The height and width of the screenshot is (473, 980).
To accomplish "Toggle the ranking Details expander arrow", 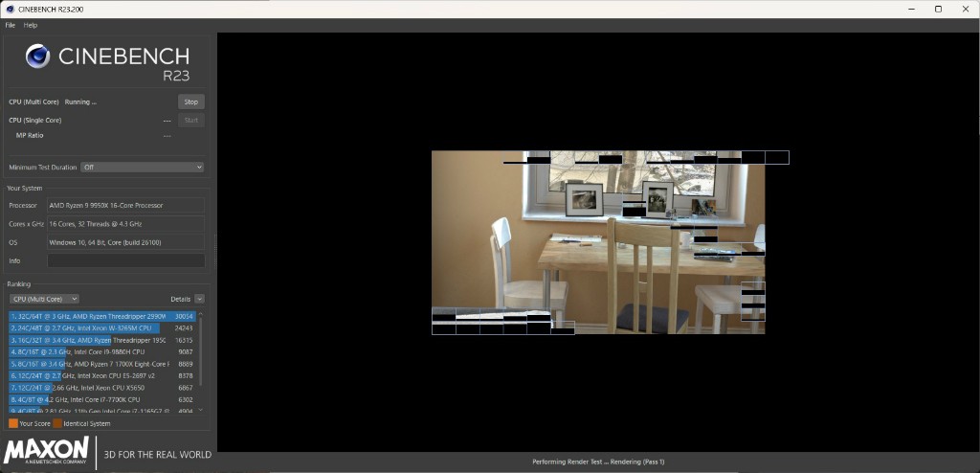I will coord(199,299).
